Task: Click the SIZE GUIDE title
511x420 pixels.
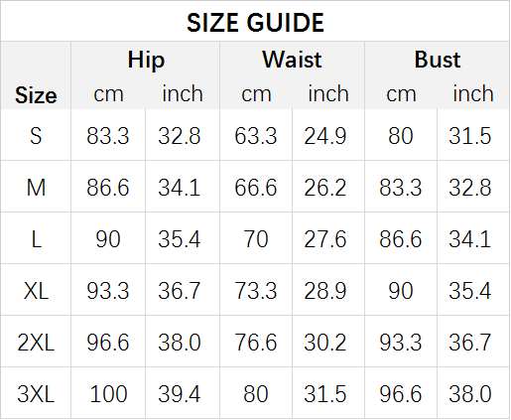Action: point(255,23)
